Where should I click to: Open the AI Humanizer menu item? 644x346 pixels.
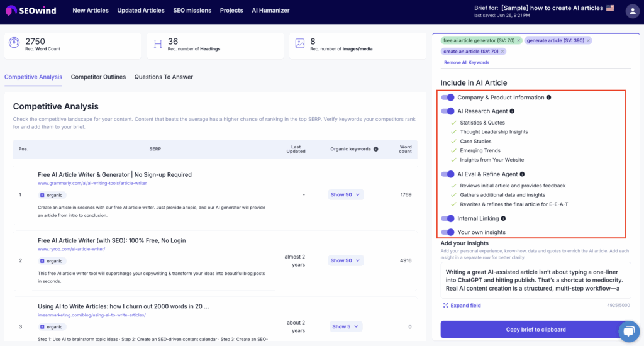point(269,11)
